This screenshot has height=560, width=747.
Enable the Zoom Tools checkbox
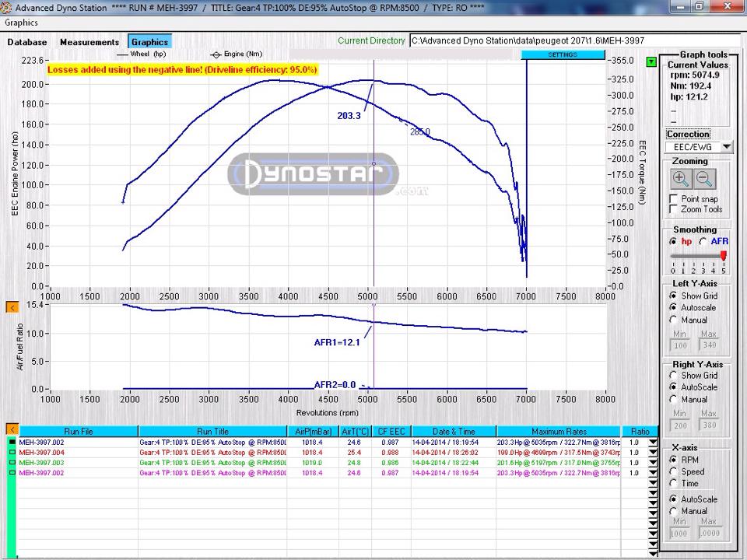pyautogui.click(x=674, y=209)
